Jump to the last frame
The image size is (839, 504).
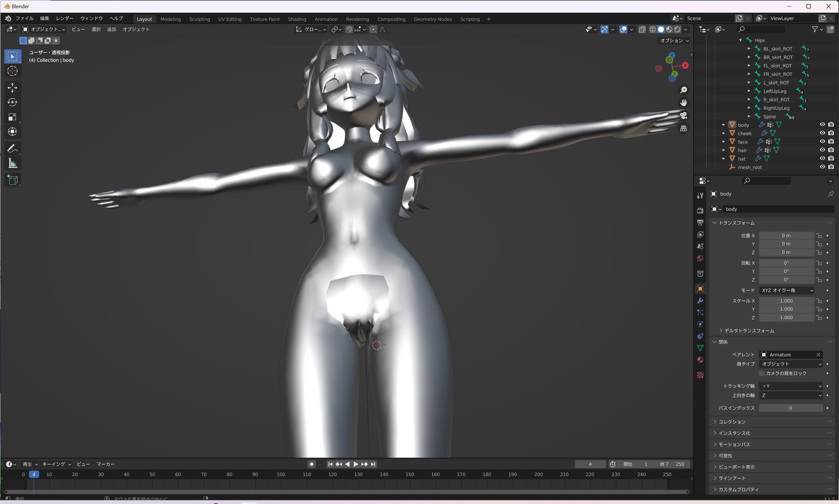coord(373,464)
